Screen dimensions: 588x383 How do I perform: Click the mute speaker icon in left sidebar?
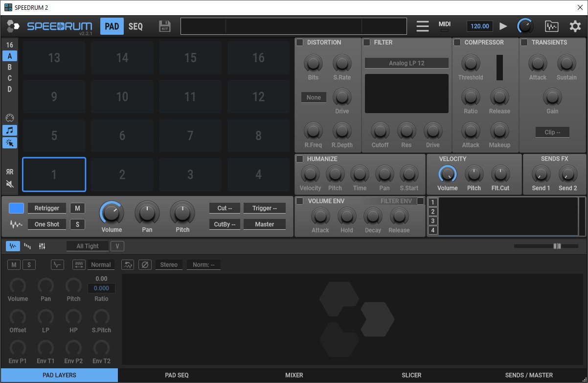click(10, 184)
